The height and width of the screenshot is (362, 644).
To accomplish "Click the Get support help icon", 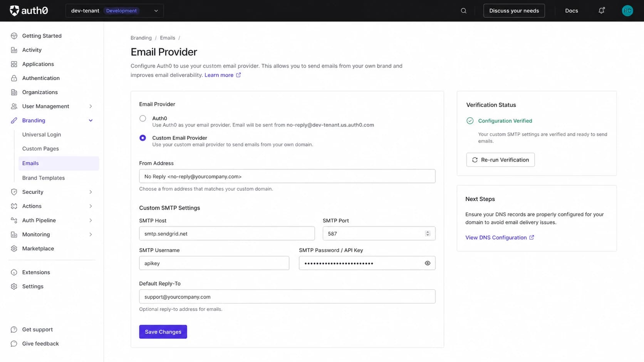I will tap(14, 330).
